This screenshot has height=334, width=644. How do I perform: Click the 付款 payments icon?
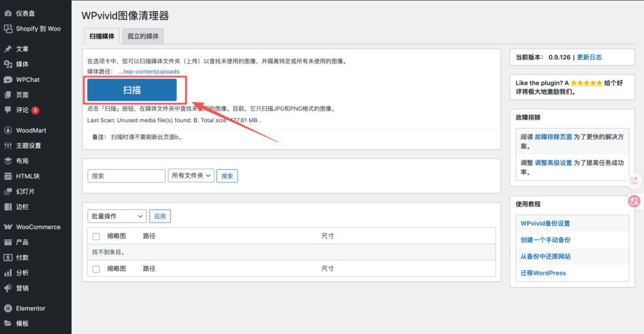point(8,258)
